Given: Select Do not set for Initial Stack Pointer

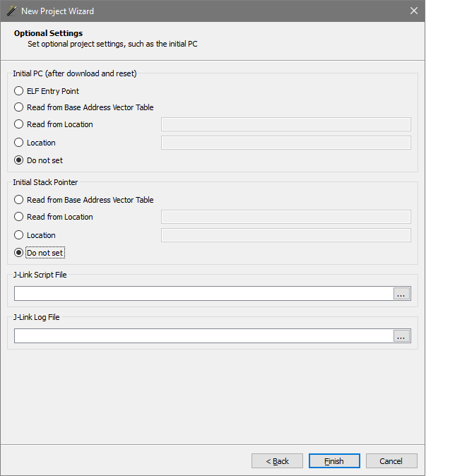Looking at the screenshot, I should click(x=19, y=253).
